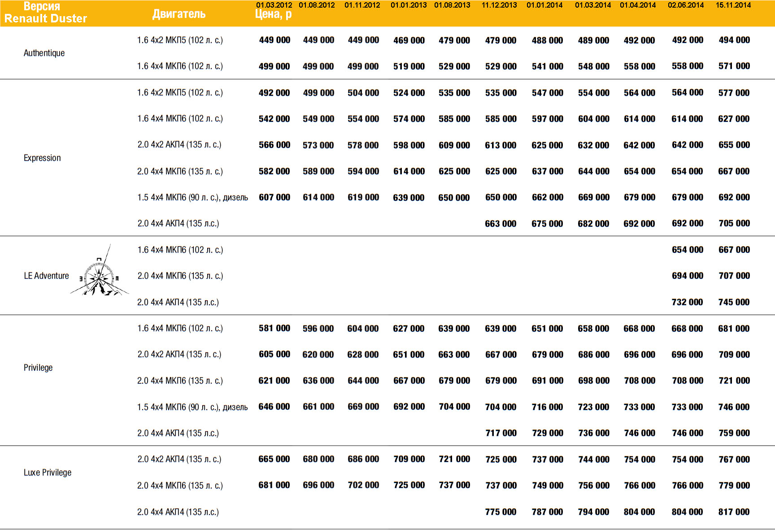The image size is (775, 532).
Task: Click price 654 000 in LE Adventure row
Action: coord(688,250)
